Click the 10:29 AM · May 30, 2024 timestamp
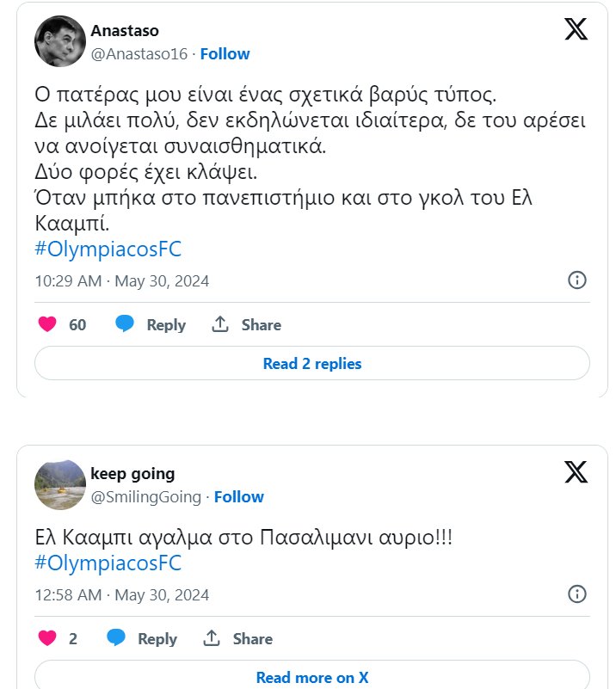 click(x=121, y=280)
